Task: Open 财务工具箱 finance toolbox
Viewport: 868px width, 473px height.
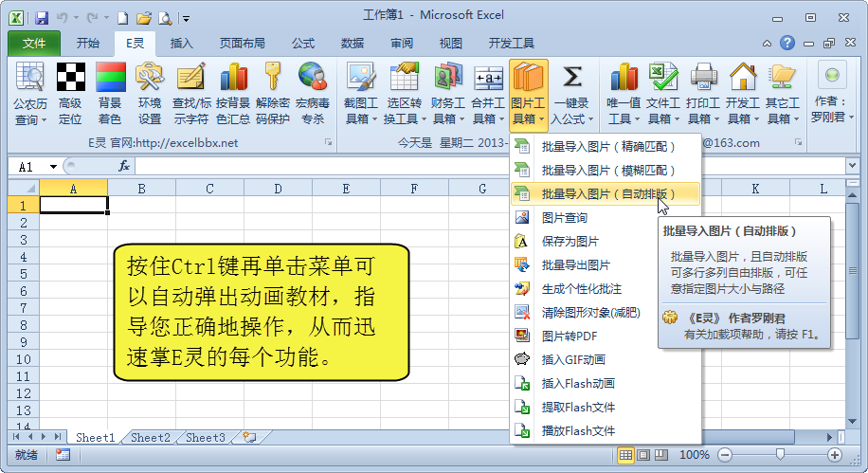Action: click(448, 93)
